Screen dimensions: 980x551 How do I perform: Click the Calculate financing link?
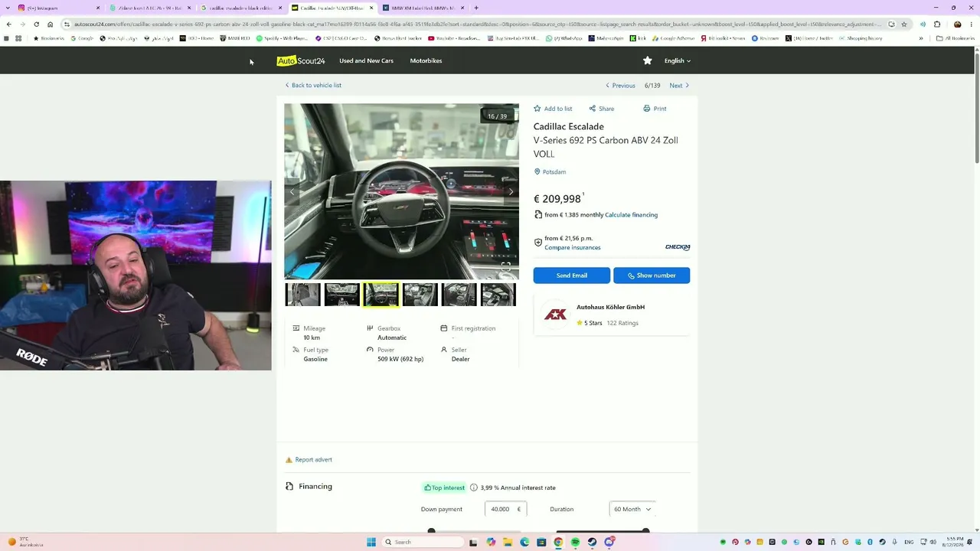(631, 215)
